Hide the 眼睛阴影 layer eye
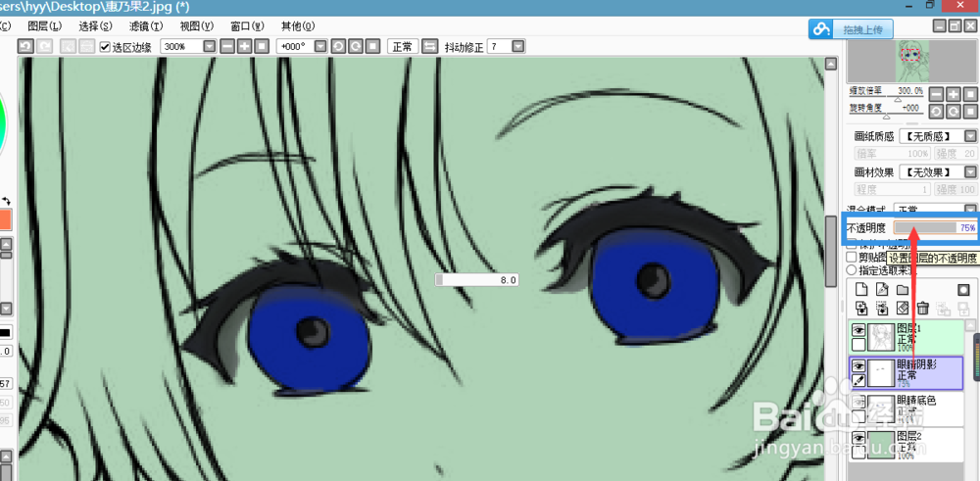980x481 pixels. tap(858, 366)
